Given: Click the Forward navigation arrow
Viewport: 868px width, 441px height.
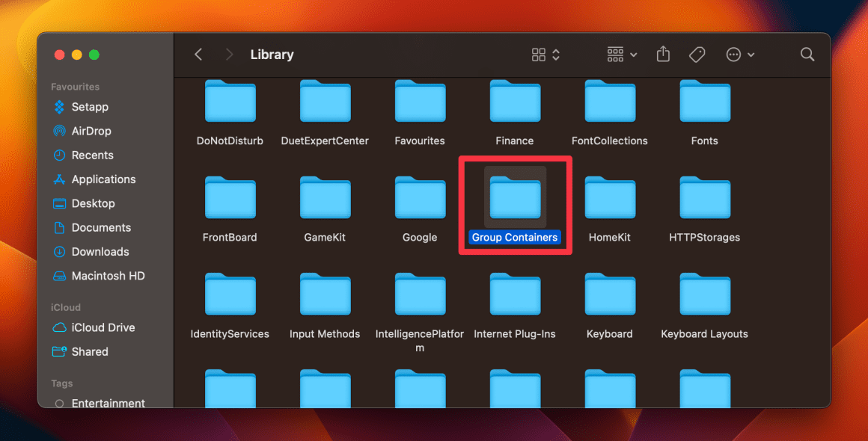Looking at the screenshot, I should pyautogui.click(x=229, y=54).
